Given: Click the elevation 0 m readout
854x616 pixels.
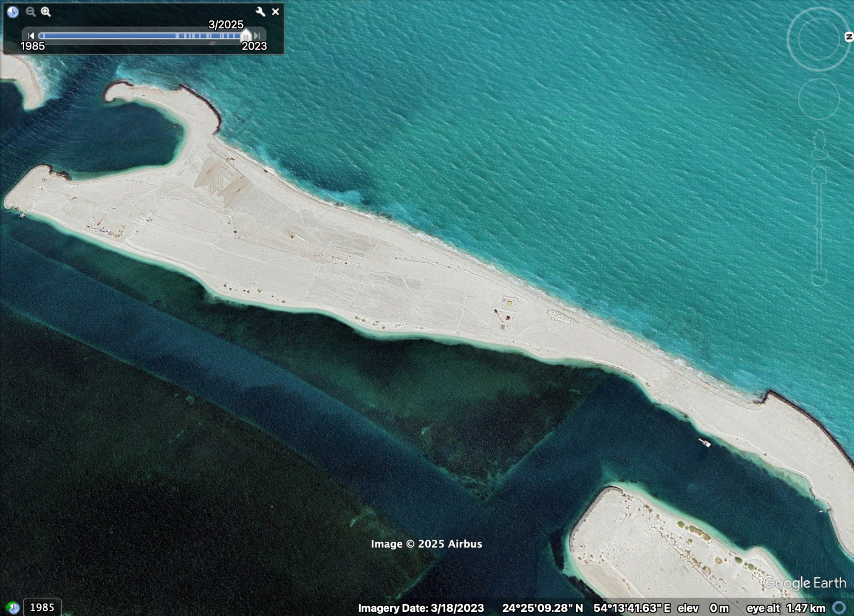Looking at the screenshot, I should (x=704, y=608).
